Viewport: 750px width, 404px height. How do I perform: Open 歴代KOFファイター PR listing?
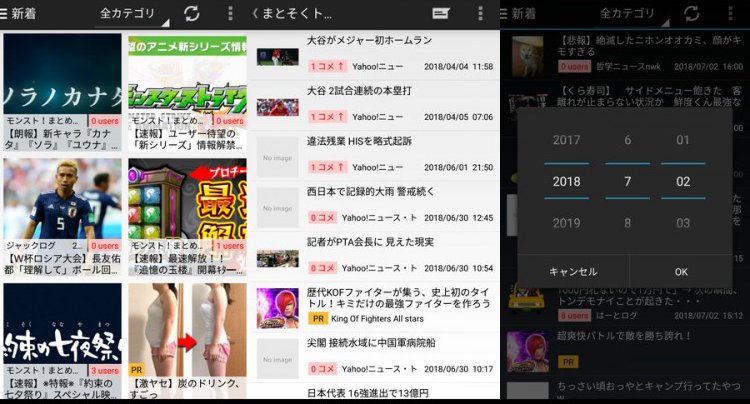[x=375, y=307]
